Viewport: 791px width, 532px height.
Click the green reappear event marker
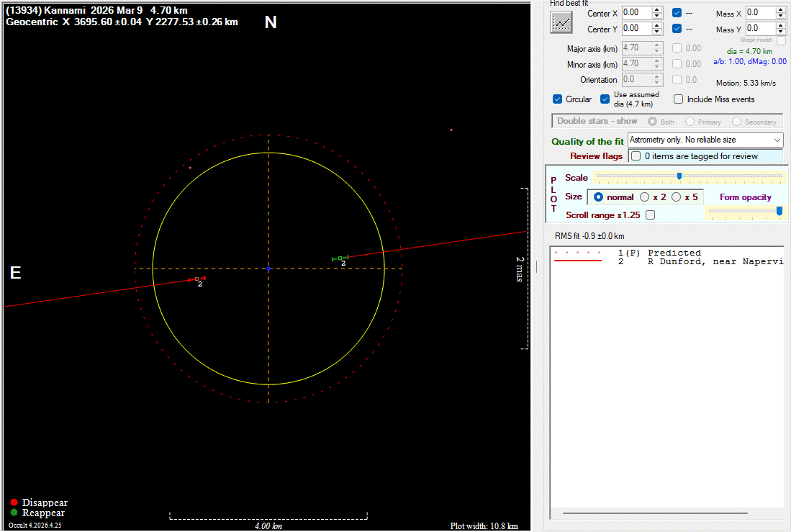pyautogui.click(x=340, y=258)
